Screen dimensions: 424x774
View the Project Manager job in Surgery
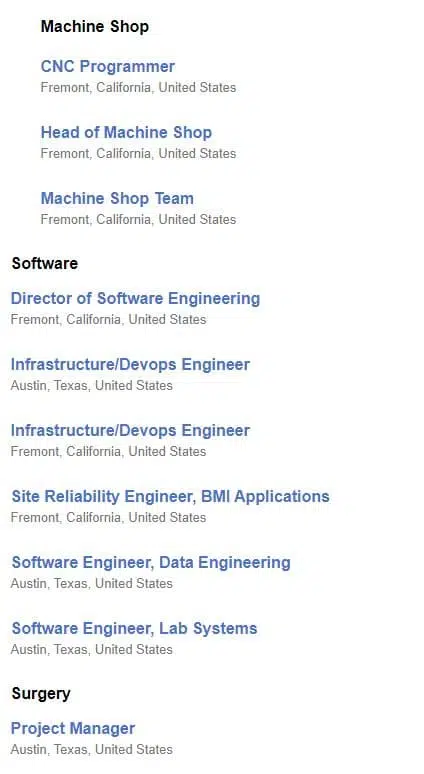(x=73, y=729)
